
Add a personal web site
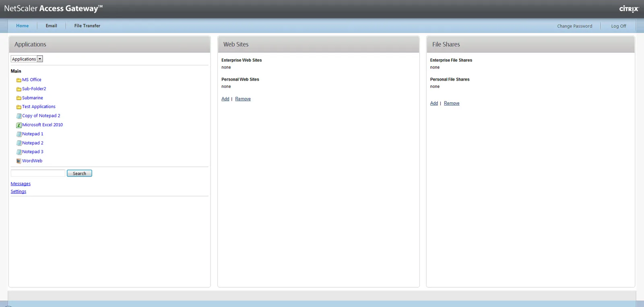click(x=225, y=99)
